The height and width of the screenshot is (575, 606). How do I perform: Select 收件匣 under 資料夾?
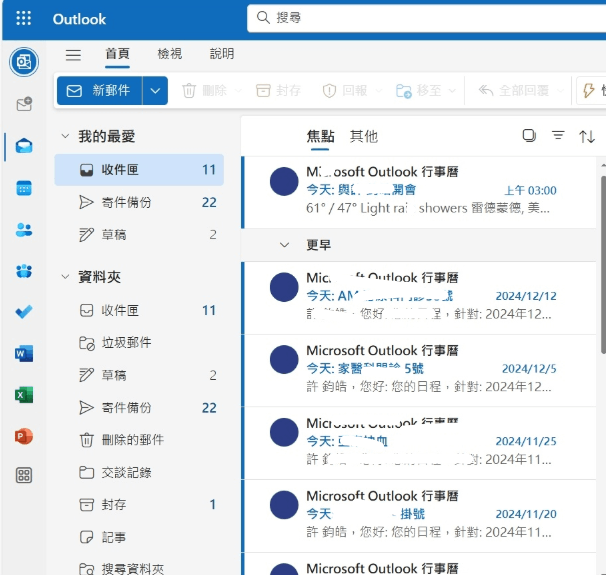(139, 310)
